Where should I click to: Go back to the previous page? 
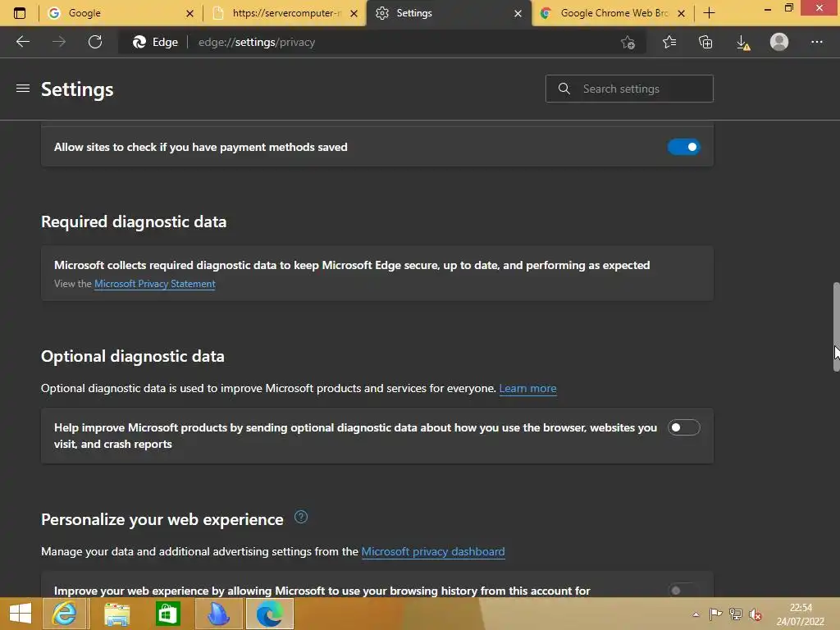23,42
